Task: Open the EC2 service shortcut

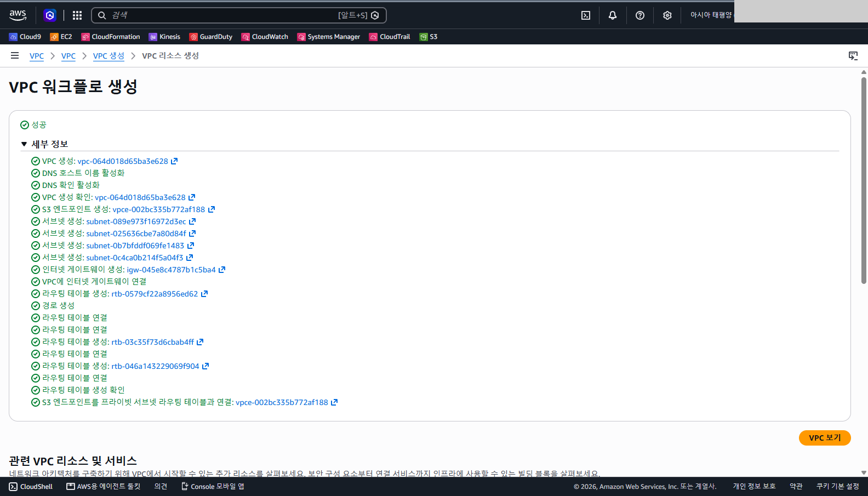Action: click(61, 37)
